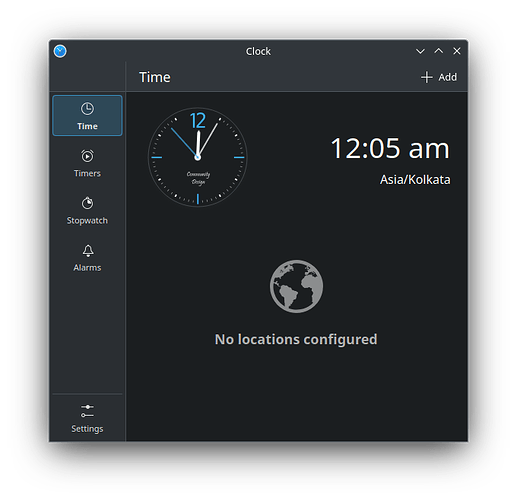Select the Alarms bell icon
The height and width of the screenshot is (500, 516).
[88, 251]
